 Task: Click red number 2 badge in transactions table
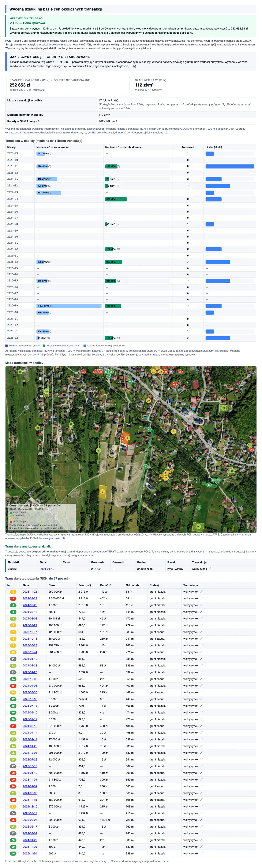pyautogui.click(x=13, y=598)
